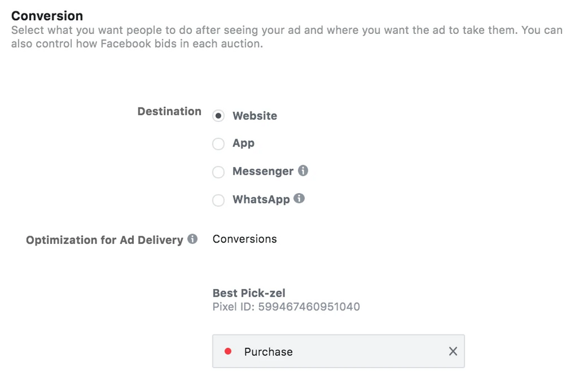Click the Best Pick-zel pixel name
Image resolution: width=588 pixels, height=376 pixels.
pyautogui.click(x=249, y=293)
